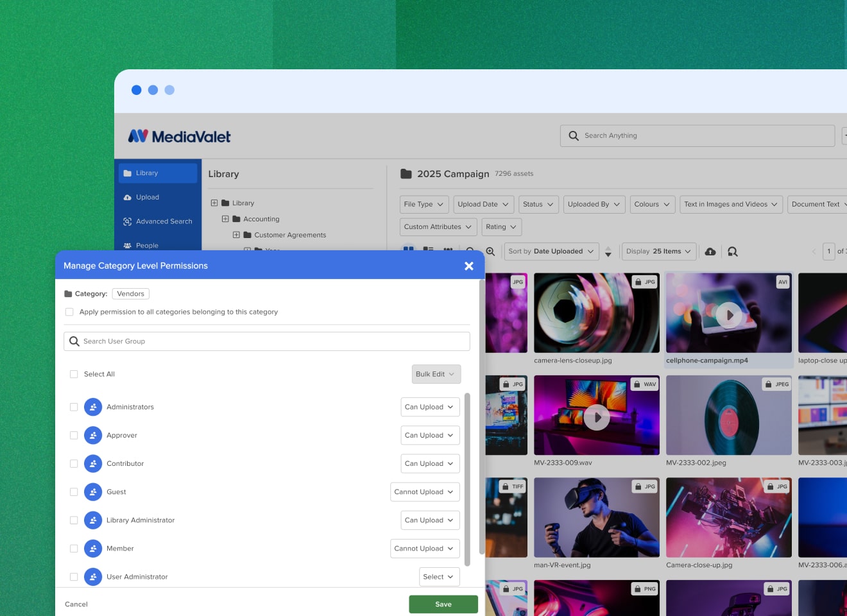Check the Member checkbox
The image size is (847, 616).
(x=74, y=549)
